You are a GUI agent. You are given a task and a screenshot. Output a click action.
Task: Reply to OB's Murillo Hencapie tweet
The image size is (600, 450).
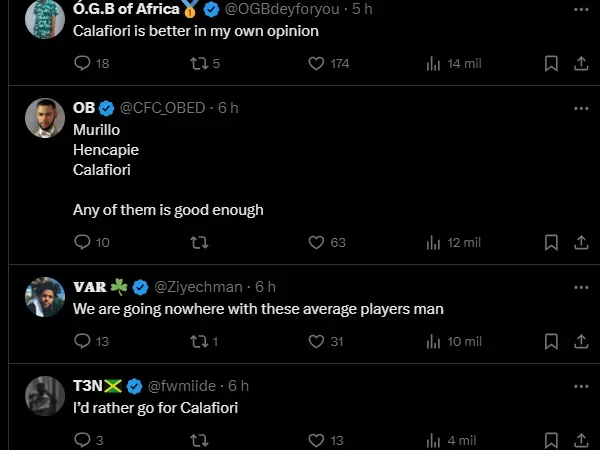click(83, 242)
